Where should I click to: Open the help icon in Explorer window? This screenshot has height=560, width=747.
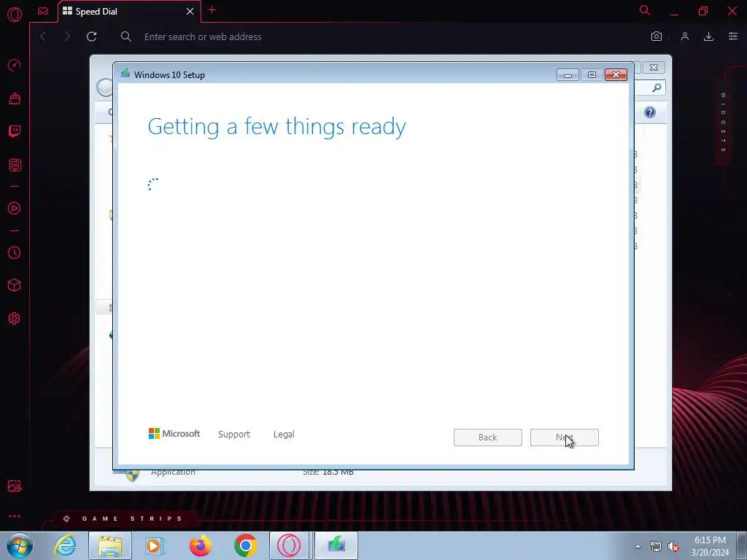click(x=650, y=112)
